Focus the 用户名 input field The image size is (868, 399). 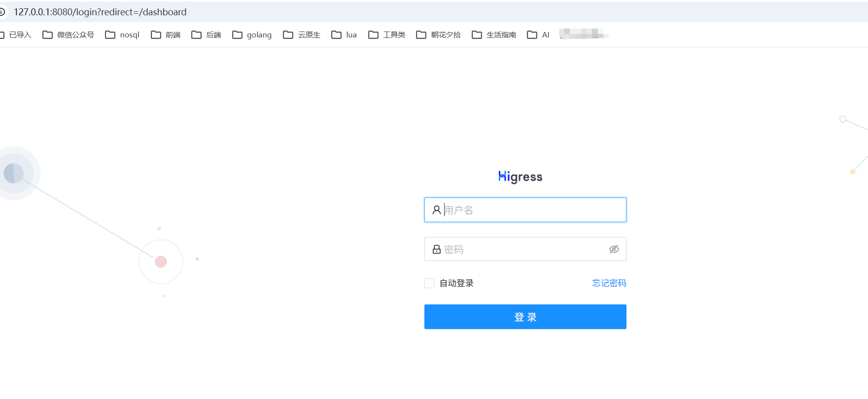532,210
